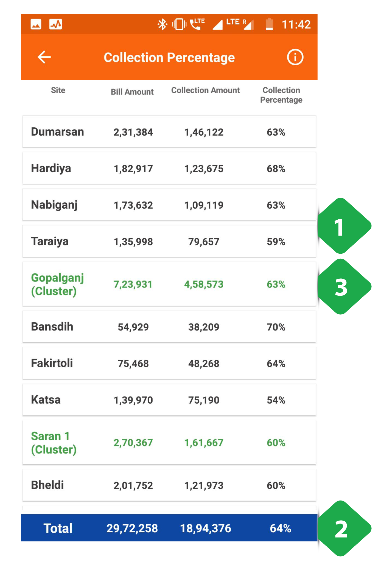The image size is (392, 573).
Task: Tap the vibrate mode status icon
Action: click(x=179, y=24)
